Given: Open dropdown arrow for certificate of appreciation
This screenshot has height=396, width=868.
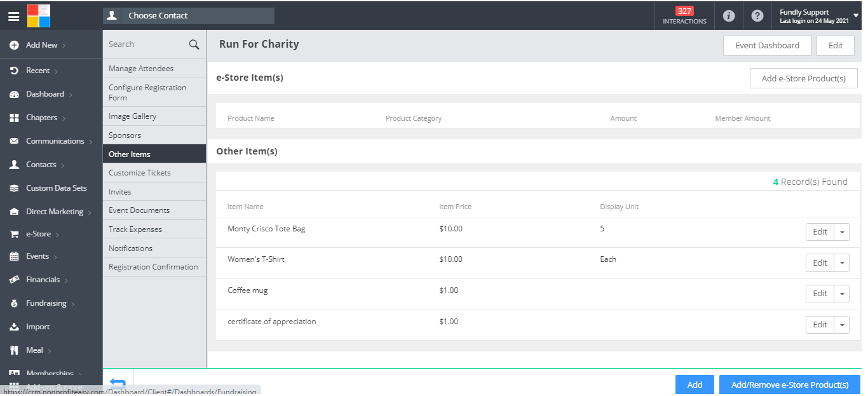Looking at the screenshot, I should point(842,325).
